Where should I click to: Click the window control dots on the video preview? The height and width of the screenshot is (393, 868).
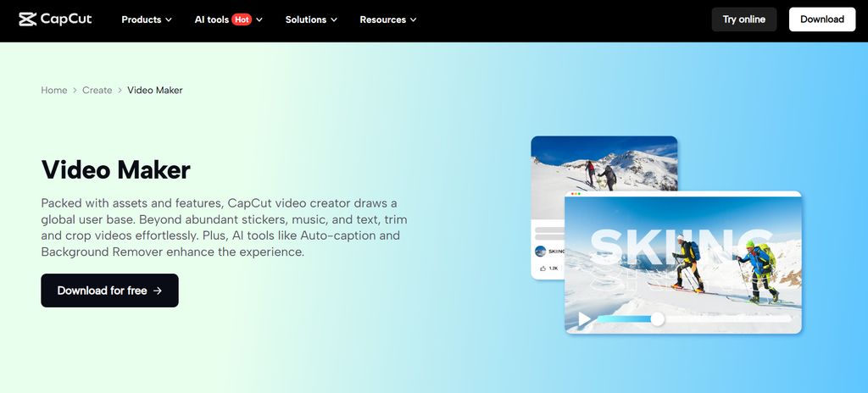coord(575,195)
